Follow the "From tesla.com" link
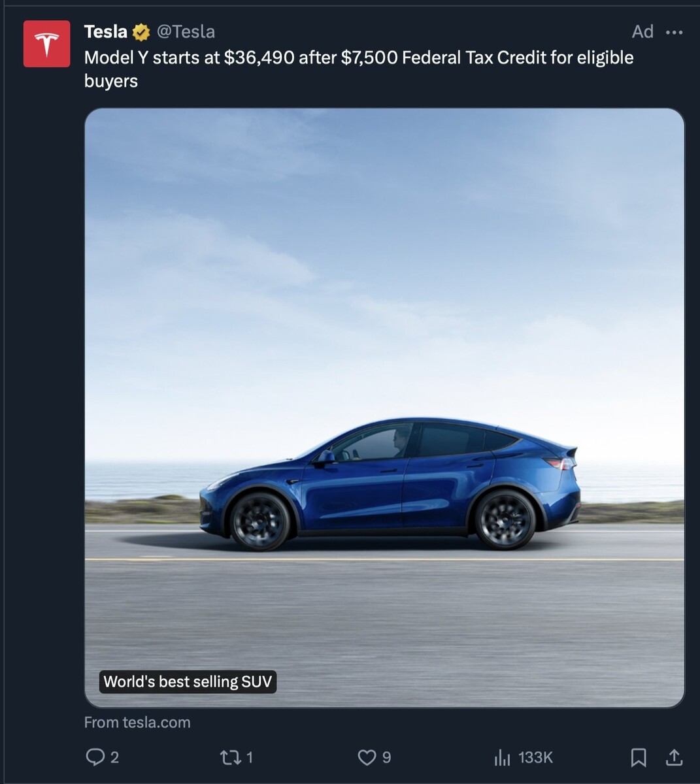 137,723
